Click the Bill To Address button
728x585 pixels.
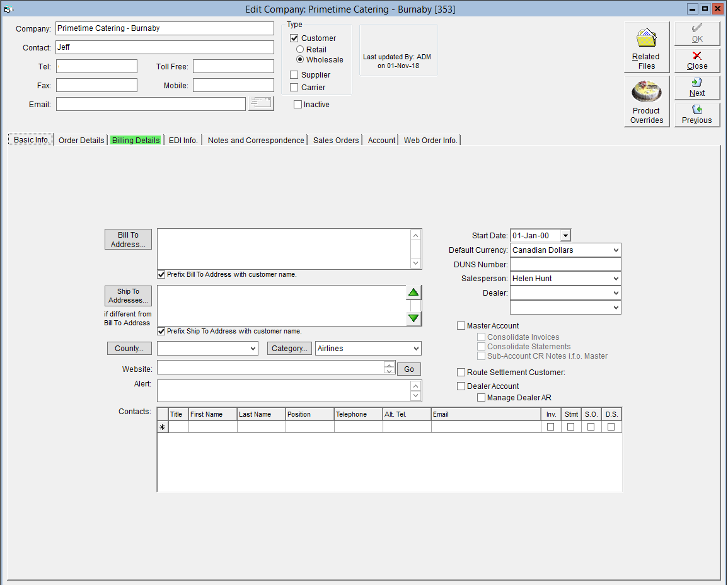pos(128,240)
